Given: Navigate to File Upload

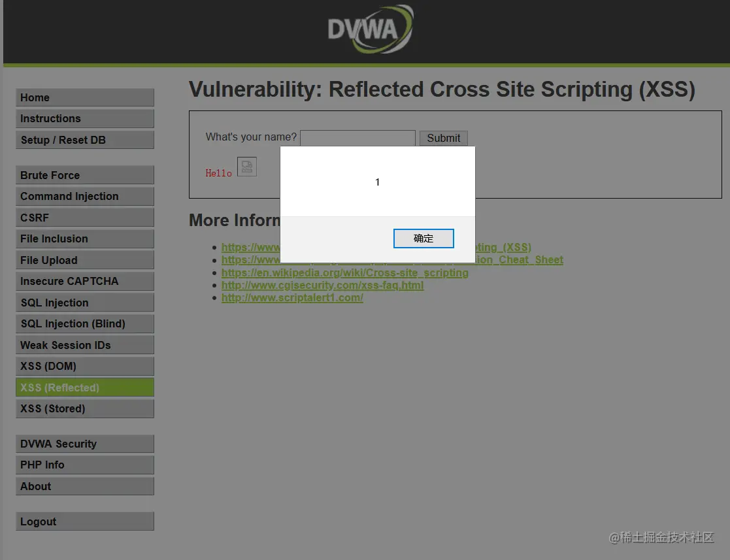Looking at the screenshot, I should [x=85, y=260].
